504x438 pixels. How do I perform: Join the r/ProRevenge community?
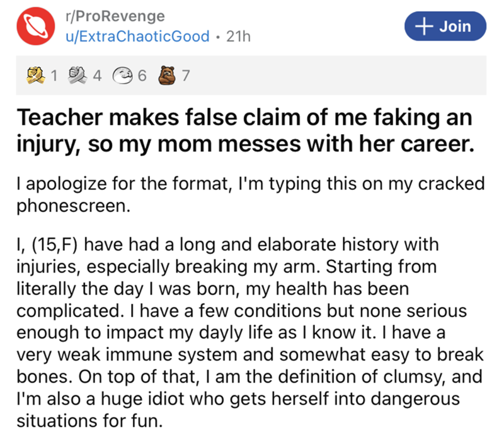click(x=441, y=26)
